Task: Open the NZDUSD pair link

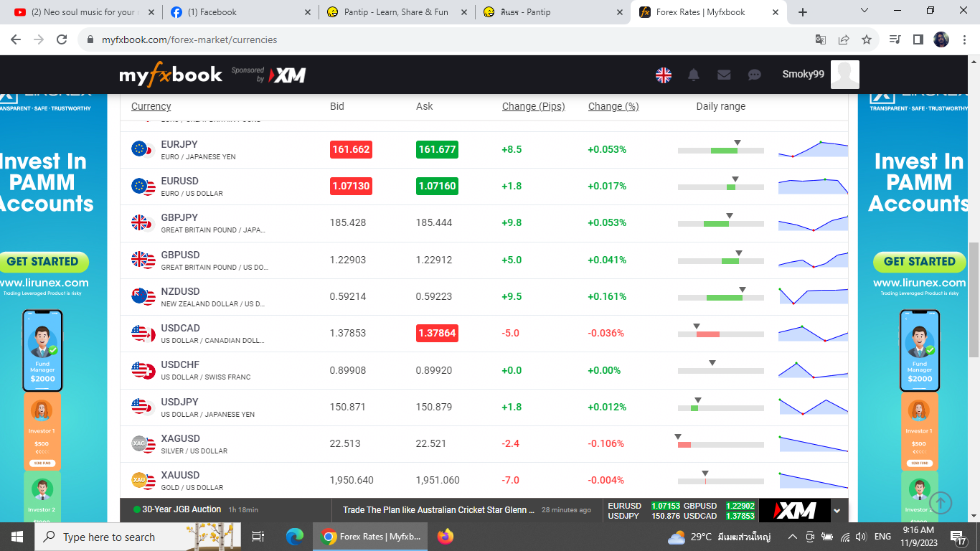Action: (x=180, y=291)
